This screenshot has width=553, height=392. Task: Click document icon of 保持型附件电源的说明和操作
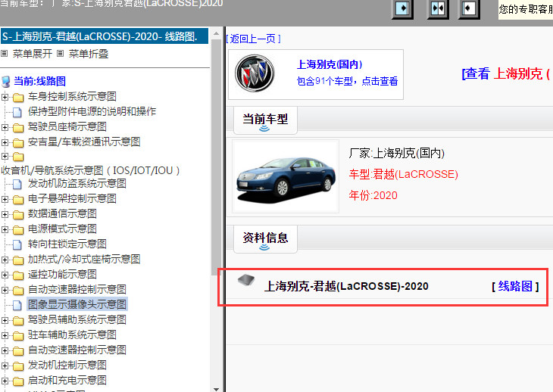(17, 112)
